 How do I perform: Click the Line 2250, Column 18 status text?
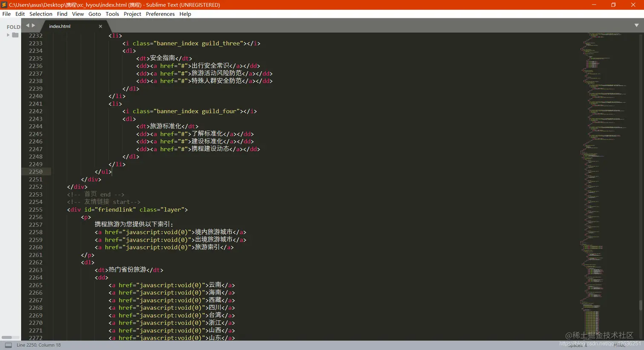(39, 345)
